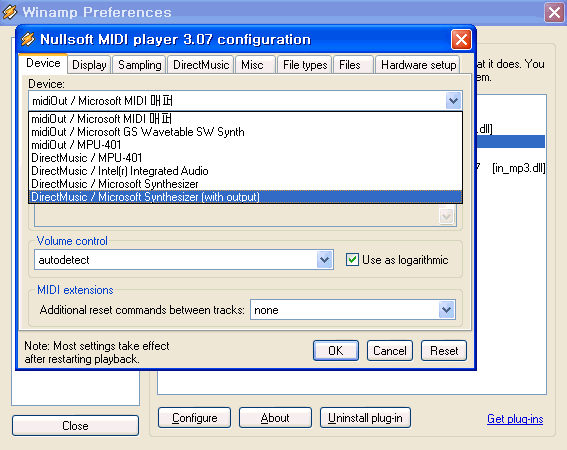Click the Winamp lightning icon in MIDI configuration title
Screen dimensions: 567x450
click(28, 39)
